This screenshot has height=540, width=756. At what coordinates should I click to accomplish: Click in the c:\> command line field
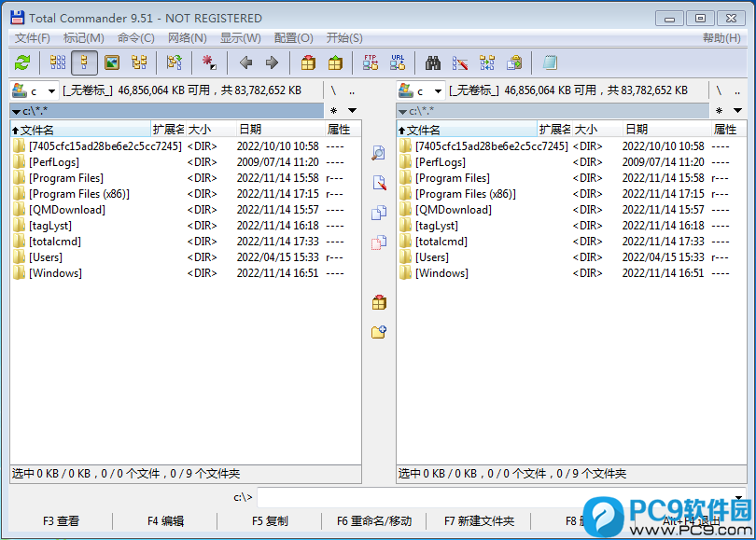click(x=495, y=497)
